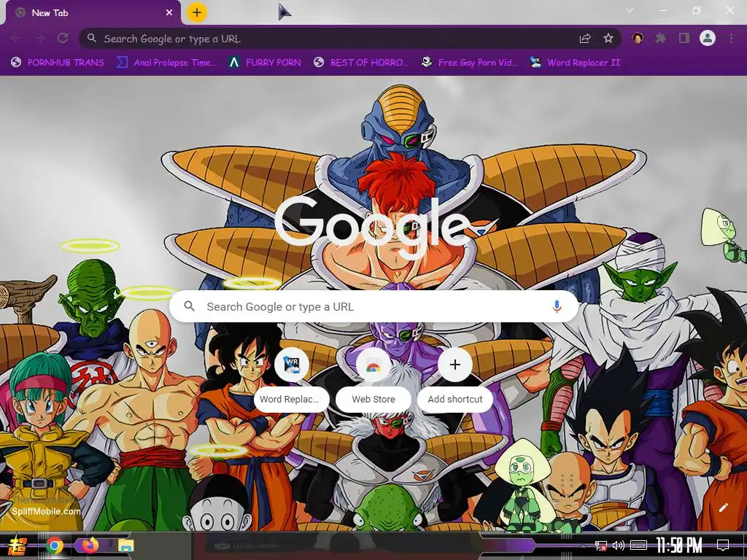Open the notification center icon
The height and width of the screenshot is (560, 747).
[723, 545]
